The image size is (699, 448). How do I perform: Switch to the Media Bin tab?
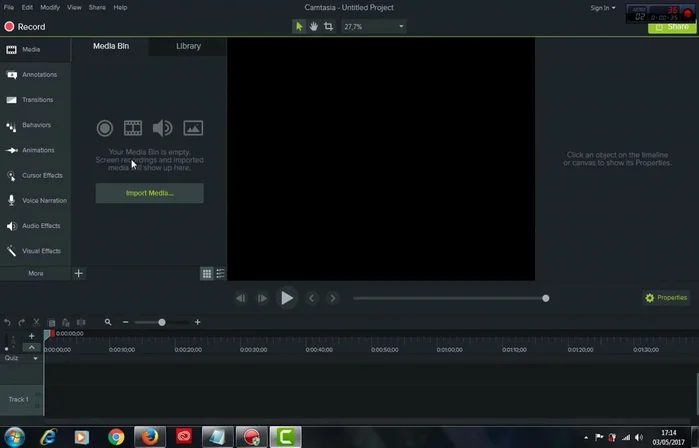pos(111,46)
